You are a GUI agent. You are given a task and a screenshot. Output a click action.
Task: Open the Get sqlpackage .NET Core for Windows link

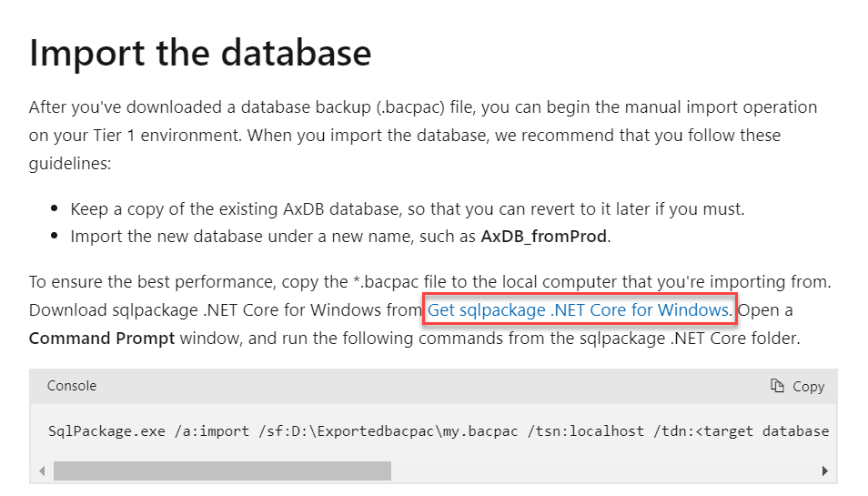(x=579, y=310)
